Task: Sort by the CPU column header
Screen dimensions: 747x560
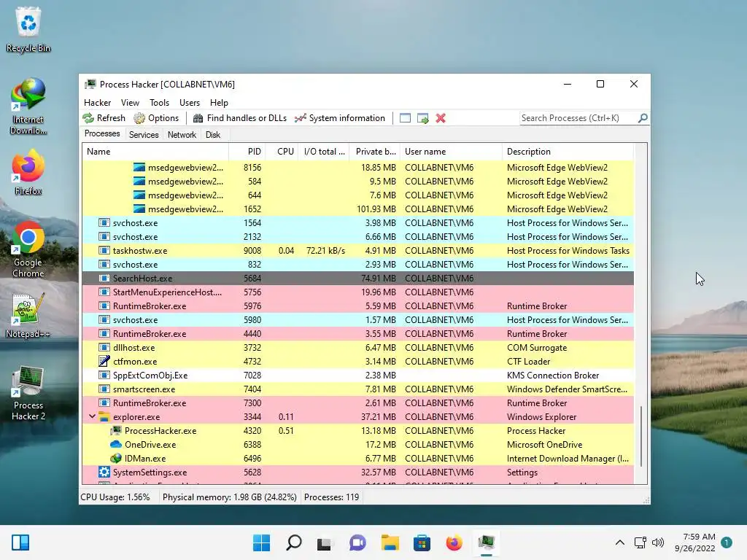Action: point(282,152)
